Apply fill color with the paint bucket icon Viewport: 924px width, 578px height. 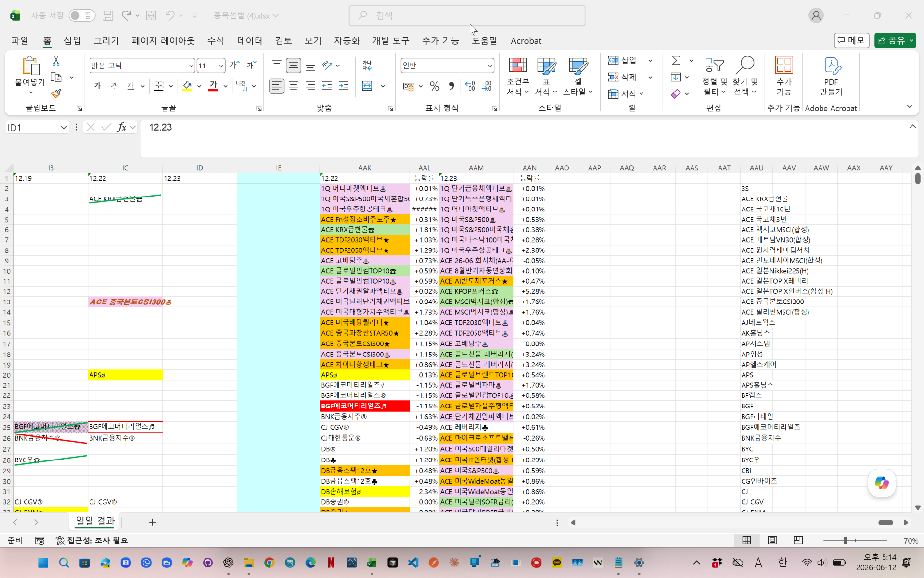(x=187, y=86)
